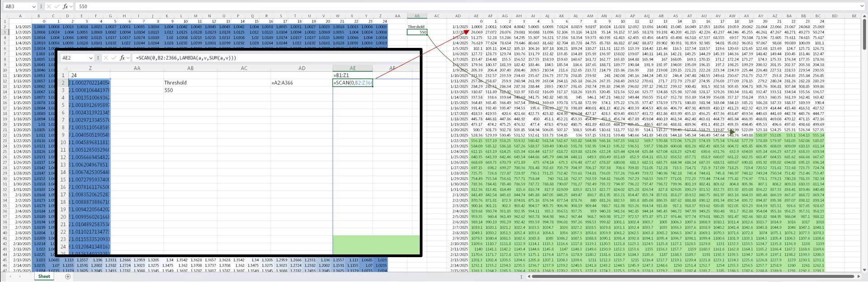Select column header BC
Viewport: 868px width, 282px height.
(818, 16)
